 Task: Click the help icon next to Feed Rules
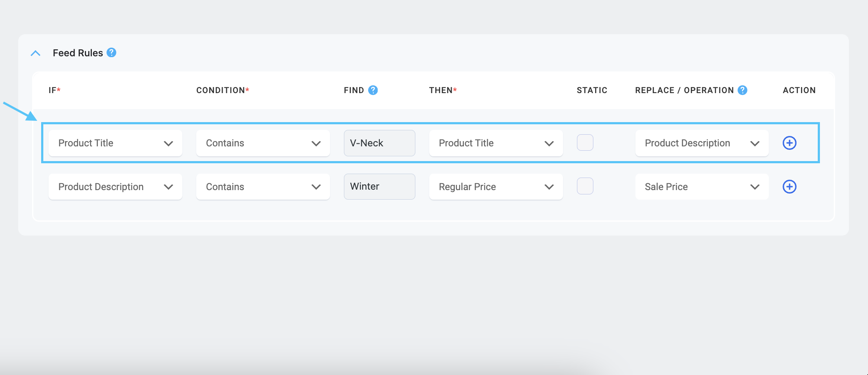(x=111, y=52)
